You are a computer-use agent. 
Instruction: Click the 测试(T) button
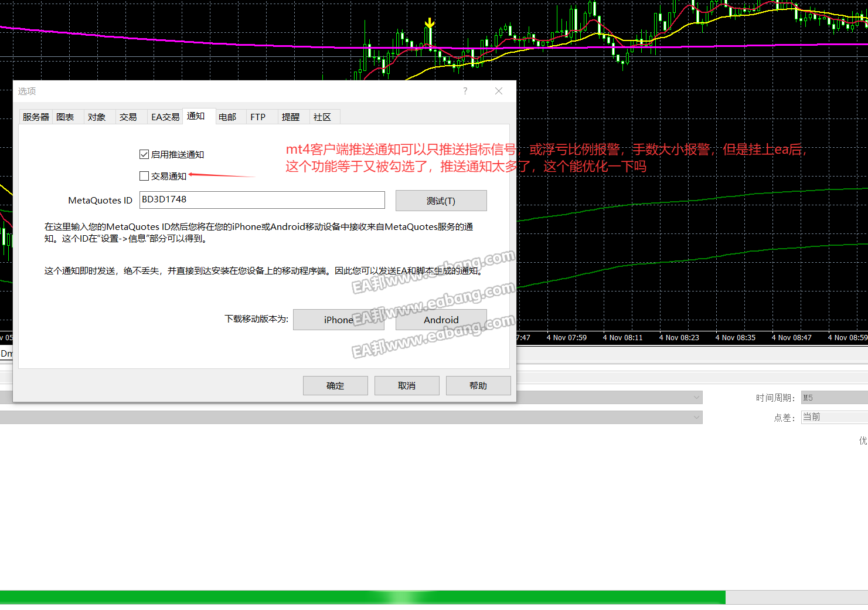[441, 201]
